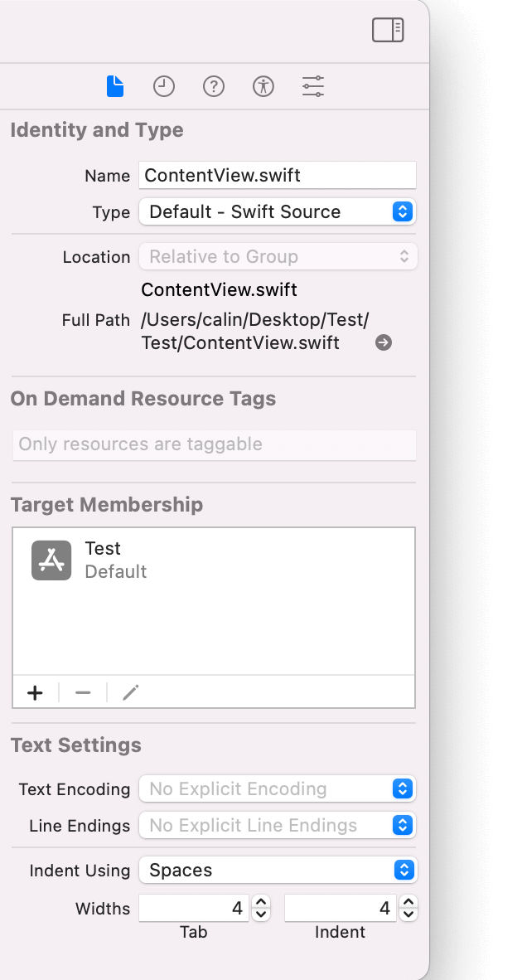Open the Line Endings dropdown
The width and height of the screenshot is (522, 980).
pyautogui.click(x=278, y=825)
